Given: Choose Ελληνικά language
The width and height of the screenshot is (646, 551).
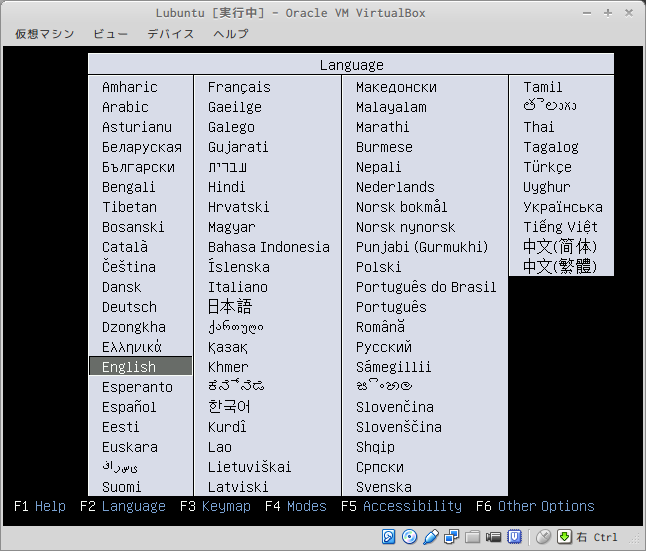Looking at the screenshot, I should click(x=132, y=347).
